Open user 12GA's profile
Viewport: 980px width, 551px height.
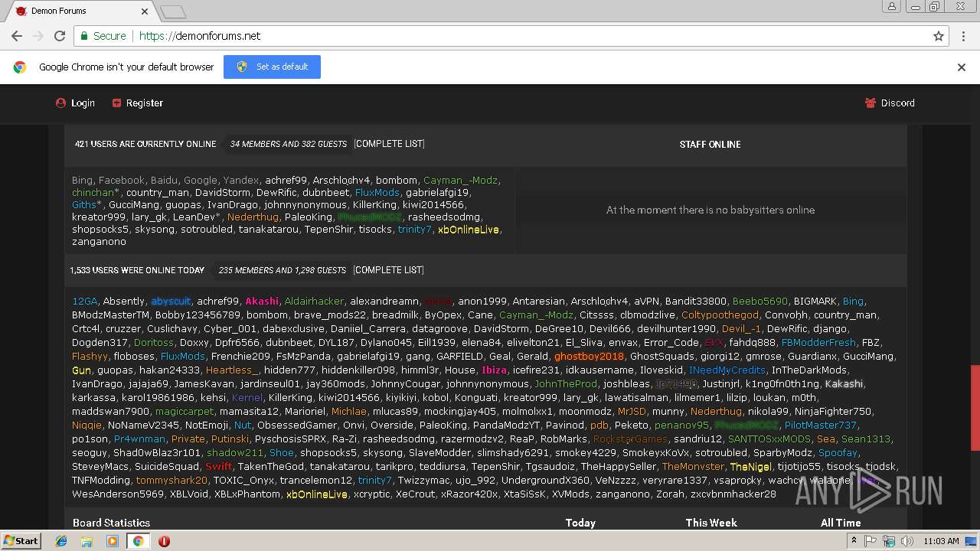coord(84,302)
